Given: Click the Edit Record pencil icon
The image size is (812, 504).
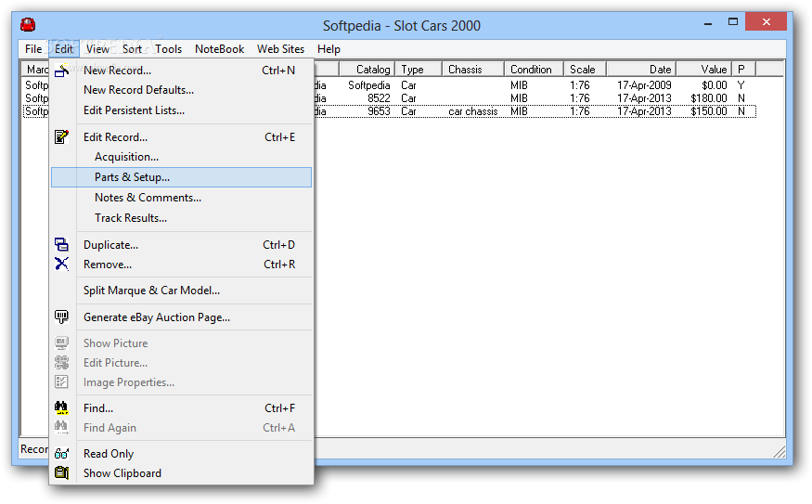Looking at the screenshot, I should point(61,136).
